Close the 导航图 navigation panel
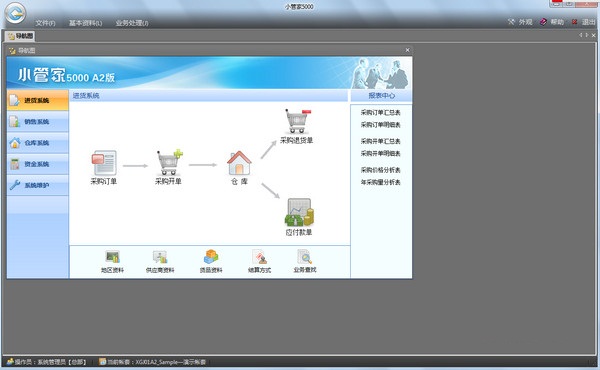 tap(408, 50)
